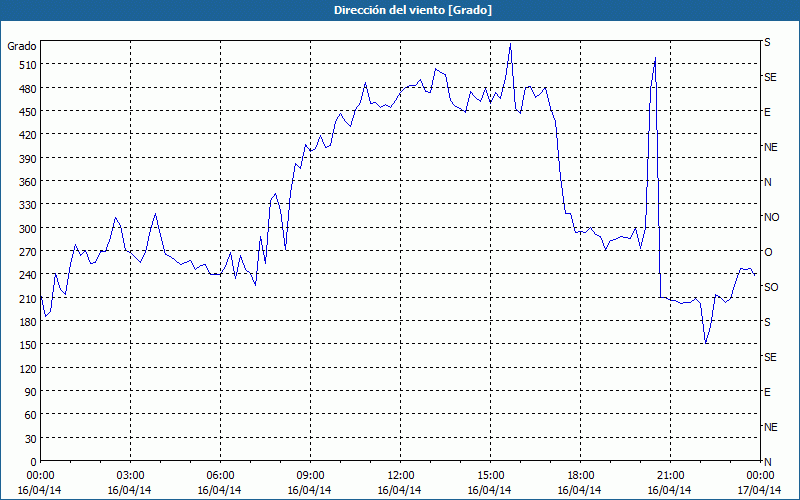Screen dimensions: 800x500
Task: Select the "SE" compass label between 120 and 150
Action: pyautogui.click(x=770, y=357)
